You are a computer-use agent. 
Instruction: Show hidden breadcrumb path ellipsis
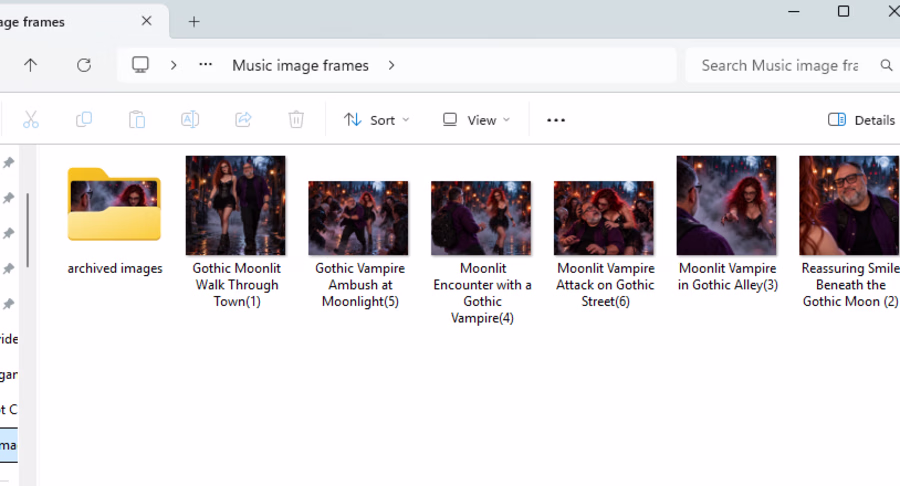(205, 65)
